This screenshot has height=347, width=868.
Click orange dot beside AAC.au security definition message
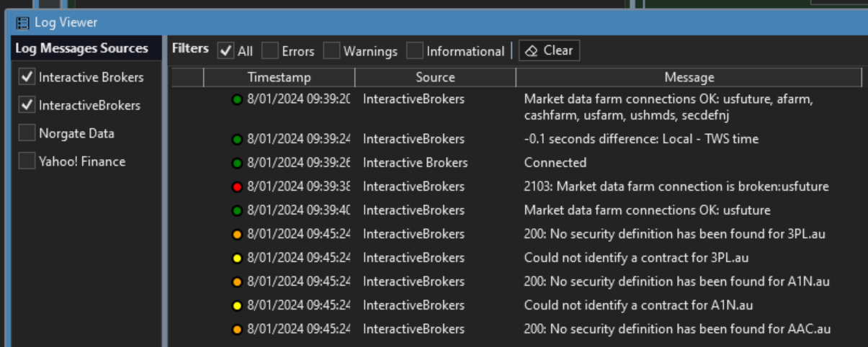click(x=236, y=329)
